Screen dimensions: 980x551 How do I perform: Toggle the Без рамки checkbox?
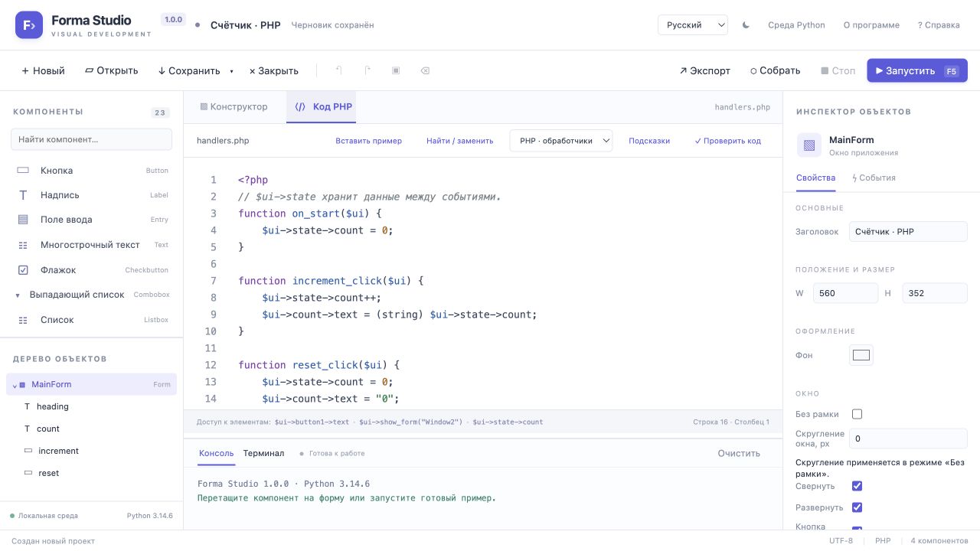click(x=857, y=414)
